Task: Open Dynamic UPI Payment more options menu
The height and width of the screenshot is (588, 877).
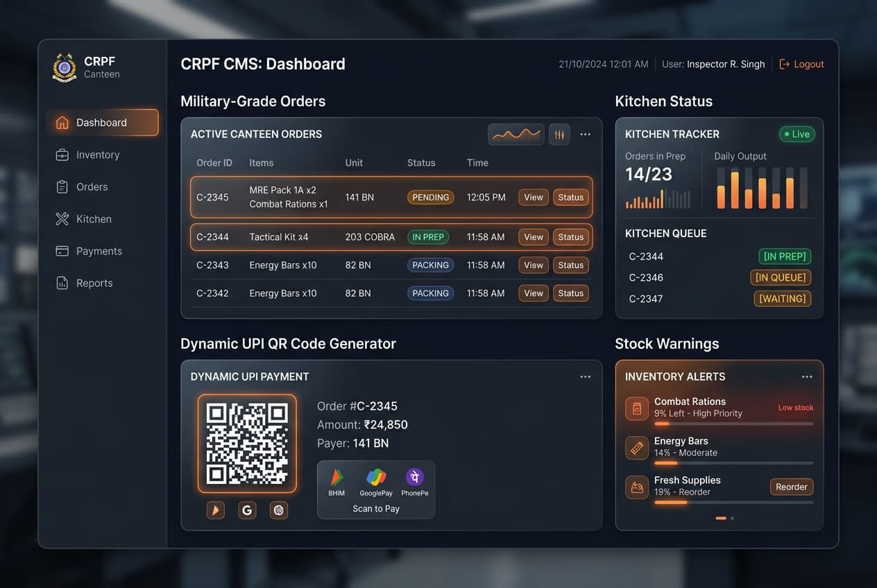Action: [586, 377]
